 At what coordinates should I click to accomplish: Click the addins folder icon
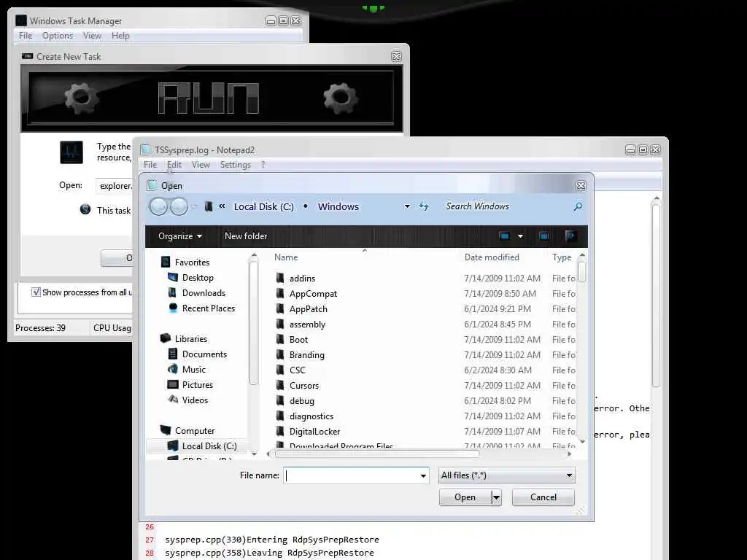(x=280, y=278)
